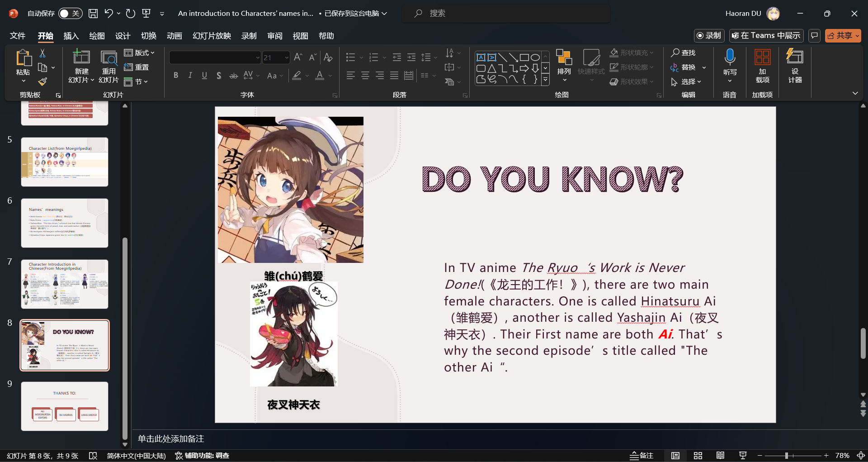Toggle Strikethrough formatting
This screenshot has height=462, width=868.
(x=233, y=76)
